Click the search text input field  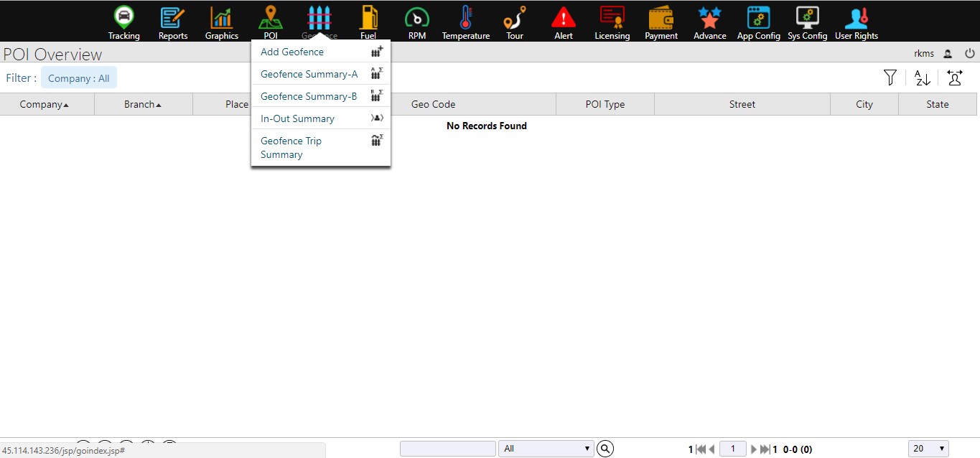[x=447, y=449]
